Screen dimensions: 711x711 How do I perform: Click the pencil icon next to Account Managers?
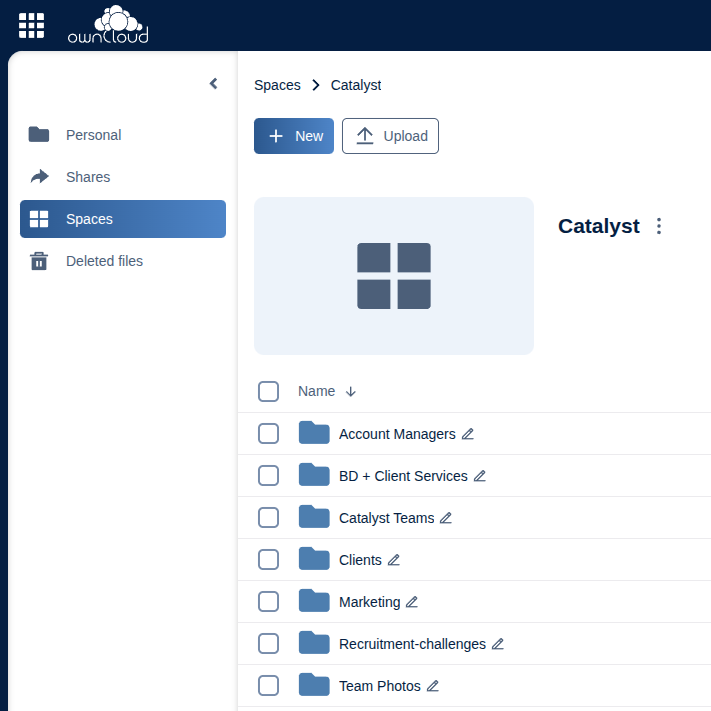[x=468, y=434]
